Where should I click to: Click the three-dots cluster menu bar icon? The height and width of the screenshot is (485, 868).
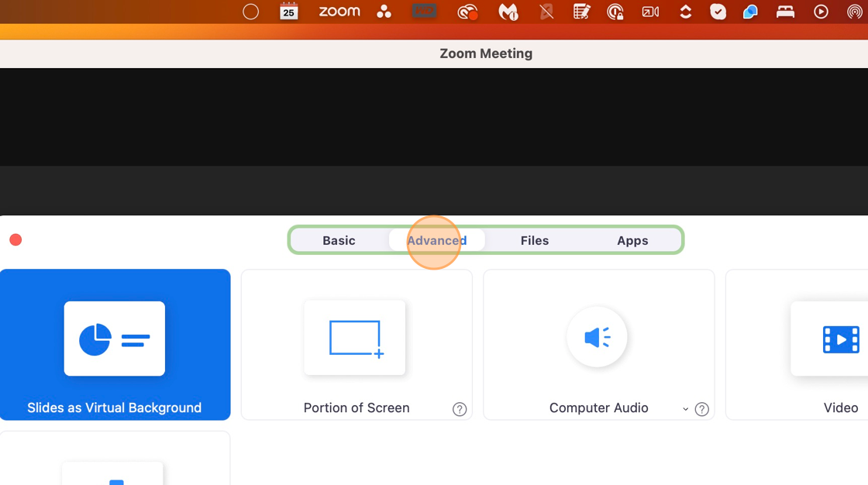[x=384, y=12]
